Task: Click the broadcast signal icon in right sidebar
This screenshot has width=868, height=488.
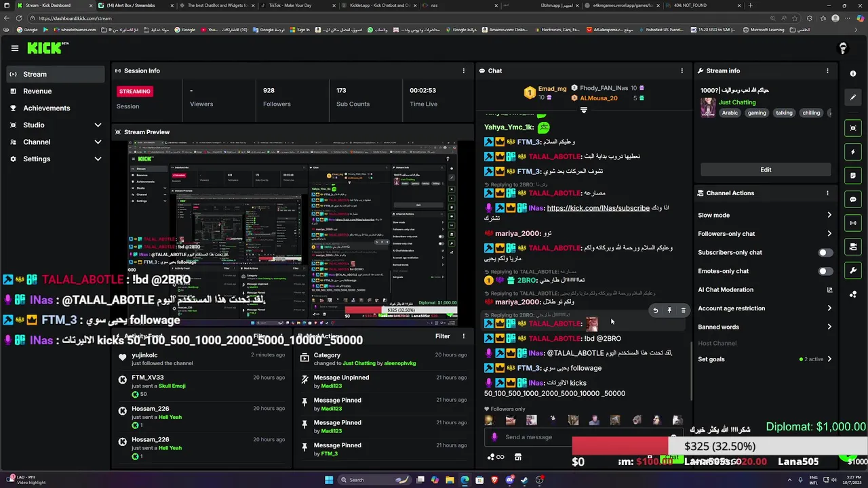Action: click(853, 223)
